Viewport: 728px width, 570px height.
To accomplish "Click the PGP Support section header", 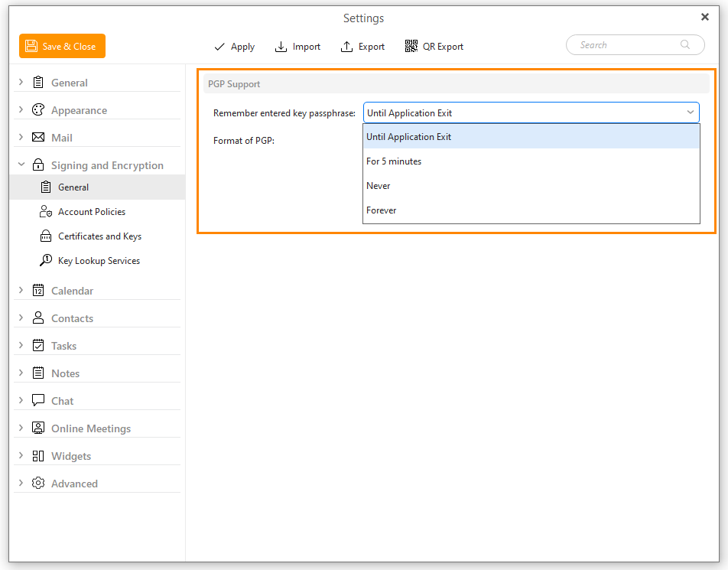I will pyautogui.click(x=457, y=83).
